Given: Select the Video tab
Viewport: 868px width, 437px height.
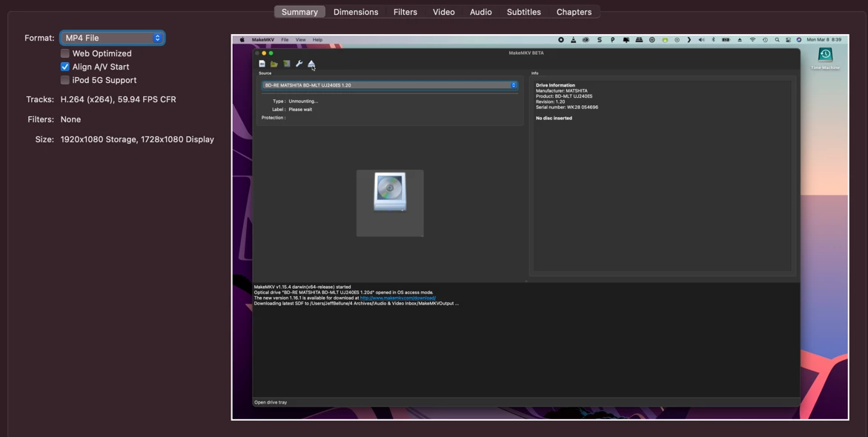Looking at the screenshot, I should (443, 12).
